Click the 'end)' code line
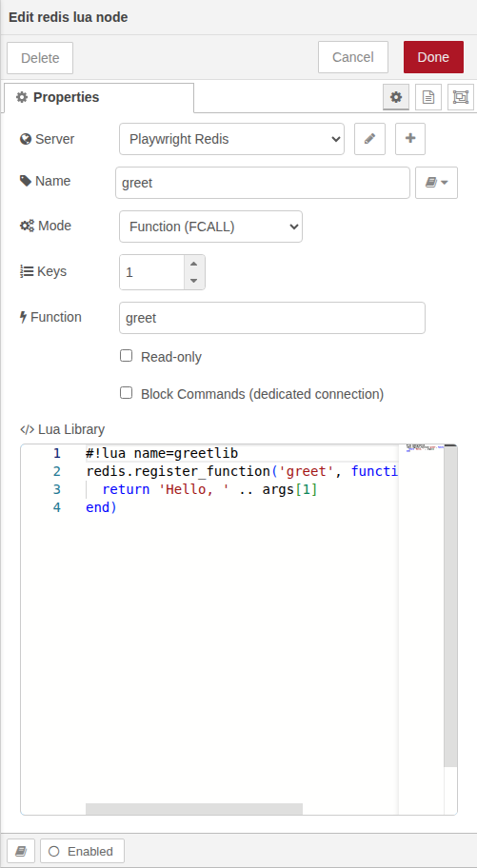Viewport: 477px width, 868px height. click(x=101, y=507)
